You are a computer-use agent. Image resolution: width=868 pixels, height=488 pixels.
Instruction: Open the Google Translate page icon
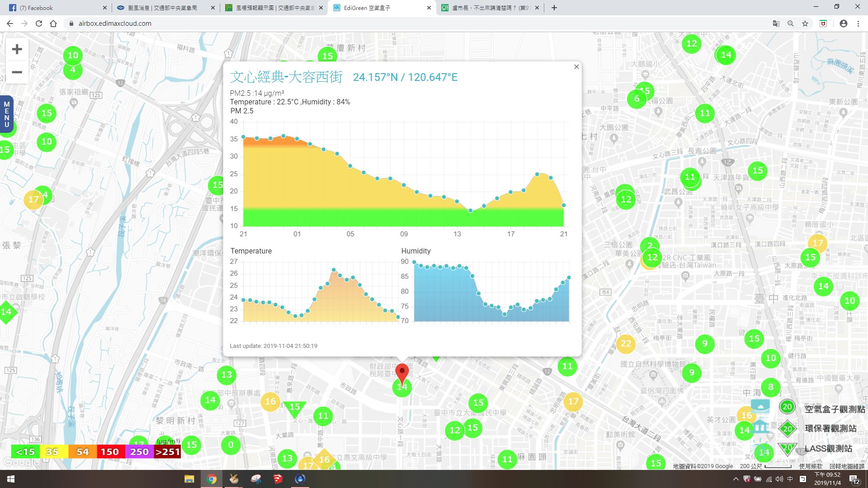click(776, 23)
